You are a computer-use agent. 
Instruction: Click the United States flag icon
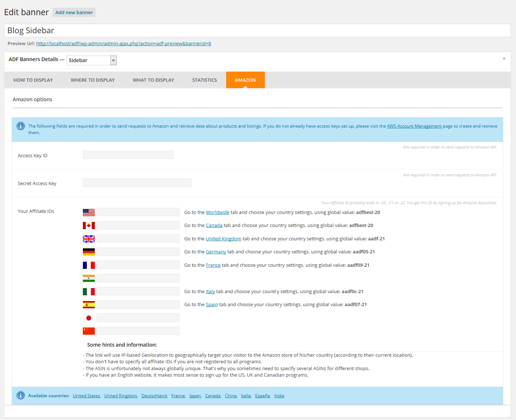coord(89,212)
